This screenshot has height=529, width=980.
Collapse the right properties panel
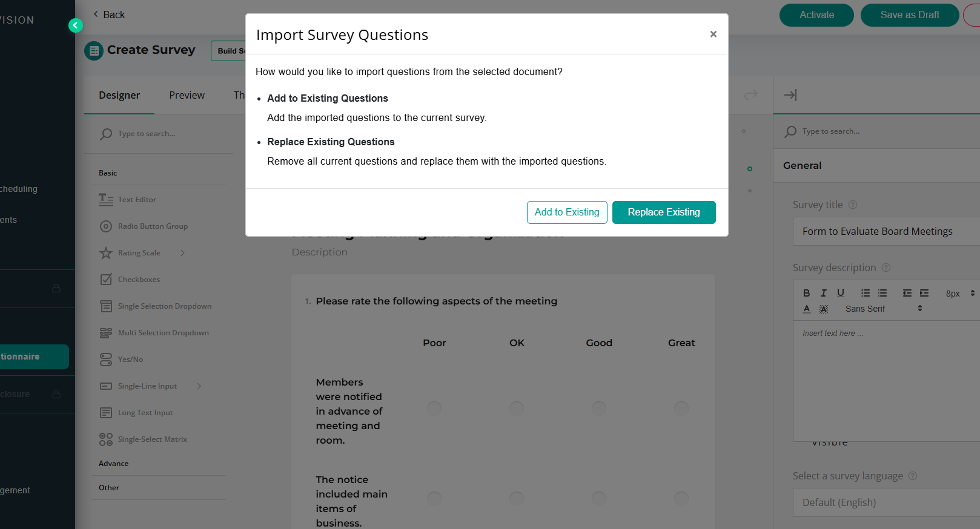point(790,95)
